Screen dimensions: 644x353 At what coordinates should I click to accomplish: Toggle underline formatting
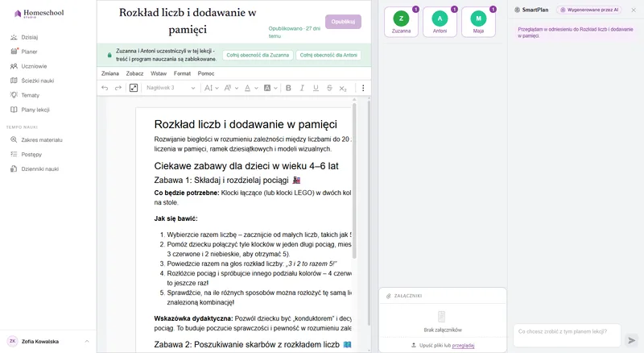coord(316,88)
